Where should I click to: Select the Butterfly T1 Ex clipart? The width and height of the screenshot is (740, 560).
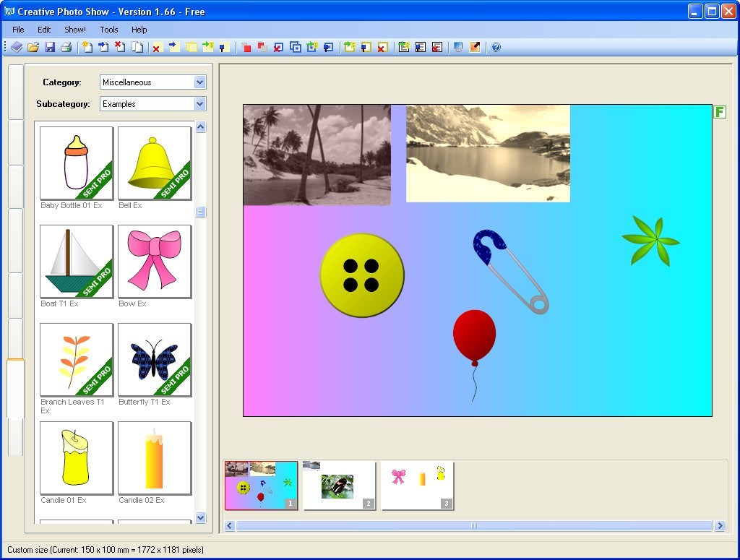155,360
